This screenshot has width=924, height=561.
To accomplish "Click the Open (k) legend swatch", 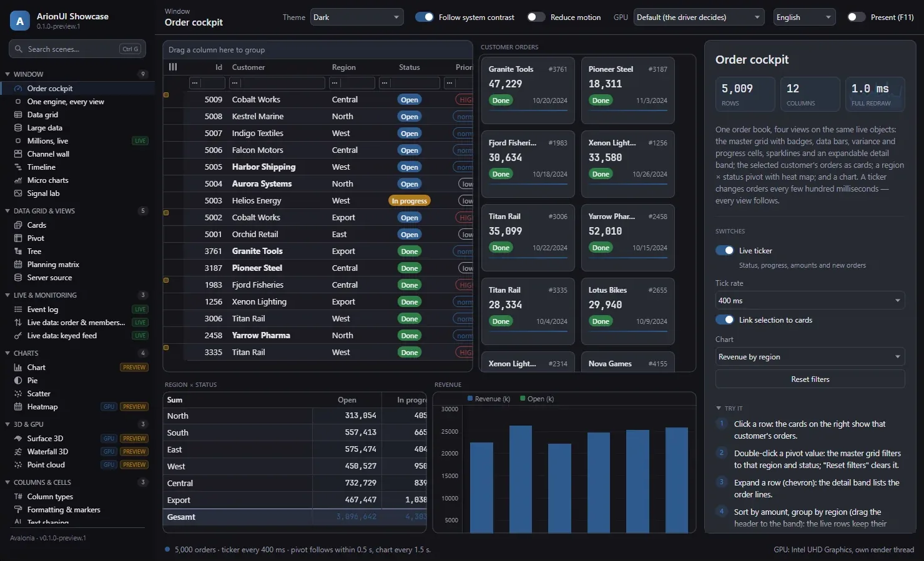I will coord(523,398).
